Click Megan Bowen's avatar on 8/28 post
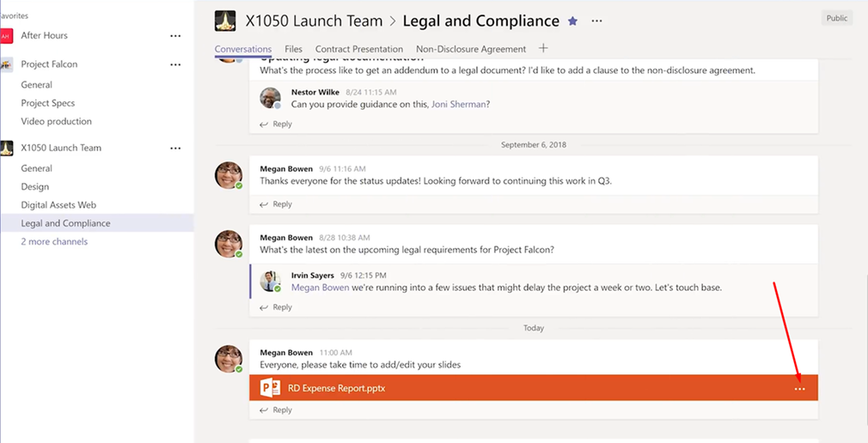Screen dimensions: 868x443 click(228, 244)
